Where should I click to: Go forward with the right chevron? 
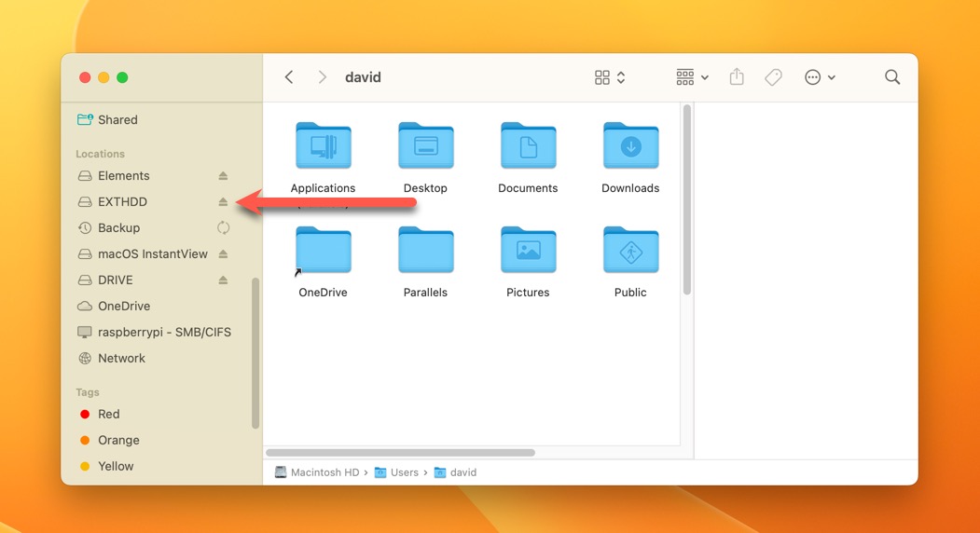tap(323, 76)
